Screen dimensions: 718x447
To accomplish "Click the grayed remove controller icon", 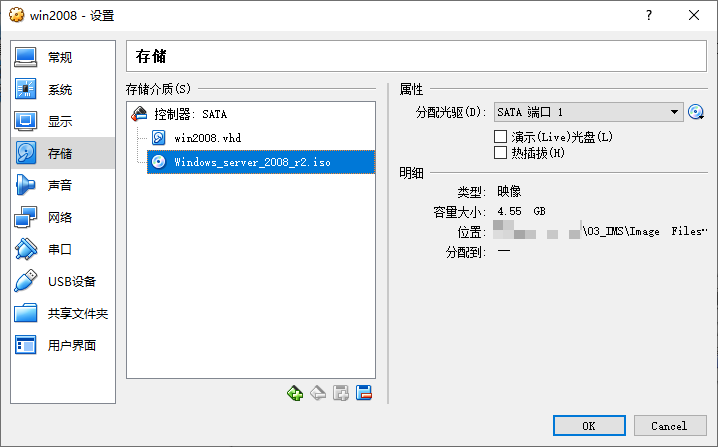I will [318, 393].
